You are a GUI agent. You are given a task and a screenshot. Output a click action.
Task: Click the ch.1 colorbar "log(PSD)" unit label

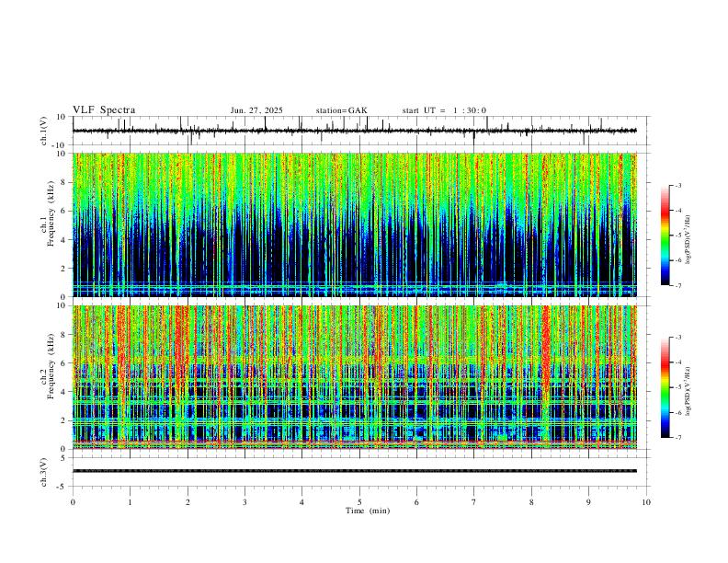688,239
